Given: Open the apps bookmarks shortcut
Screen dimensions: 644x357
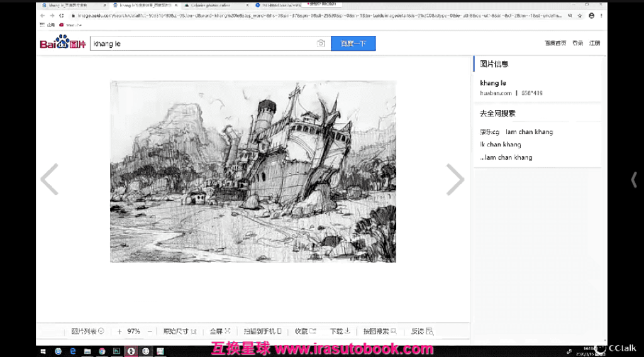Looking at the screenshot, I should (x=47, y=25).
